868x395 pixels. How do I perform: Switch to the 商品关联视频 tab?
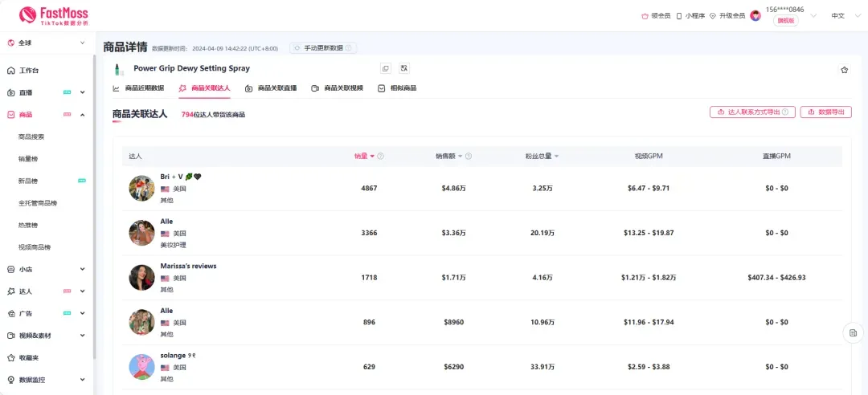point(338,88)
